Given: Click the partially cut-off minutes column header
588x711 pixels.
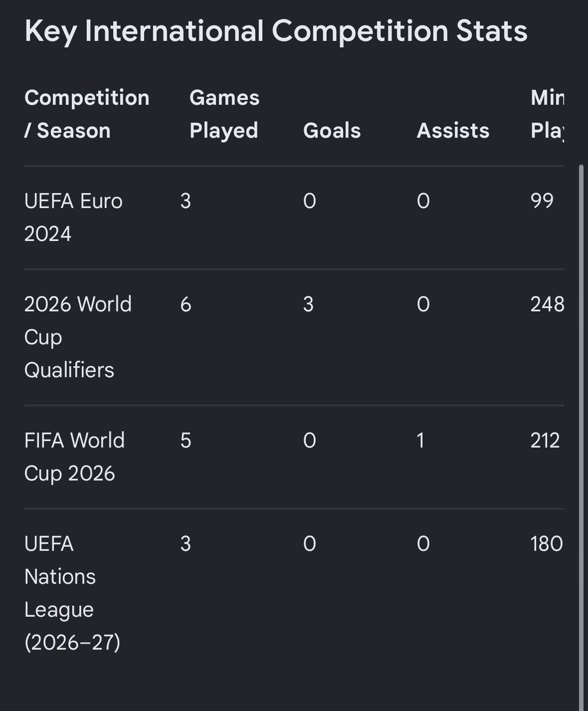Looking at the screenshot, I should point(548,114).
